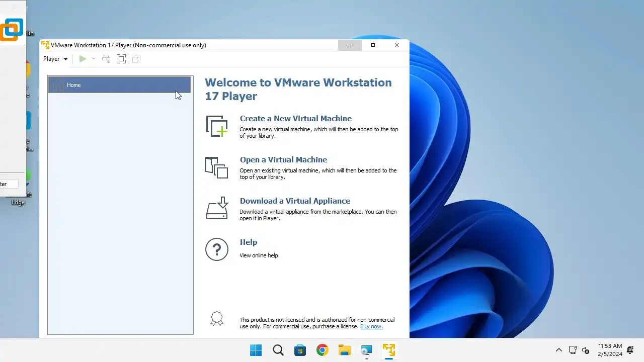Click the Unity mode toolbar icon
The width and height of the screenshot is (644, 362).
pos(136,59)
